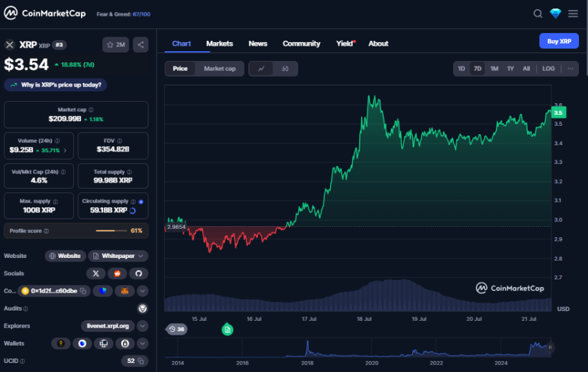Select the 1M time range
Screen dimensions: 588x372
(494, 68)
